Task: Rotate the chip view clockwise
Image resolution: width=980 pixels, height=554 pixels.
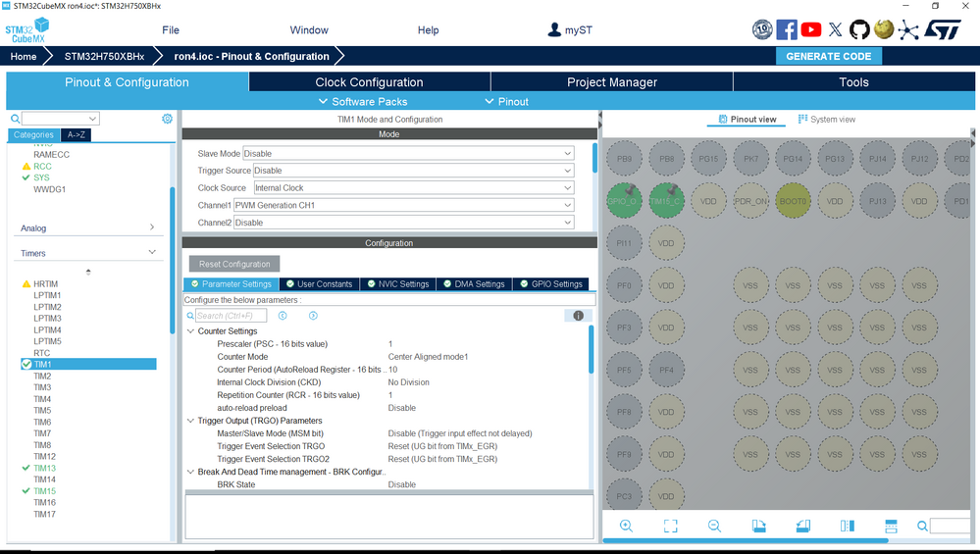Action: tap(758, 526)
